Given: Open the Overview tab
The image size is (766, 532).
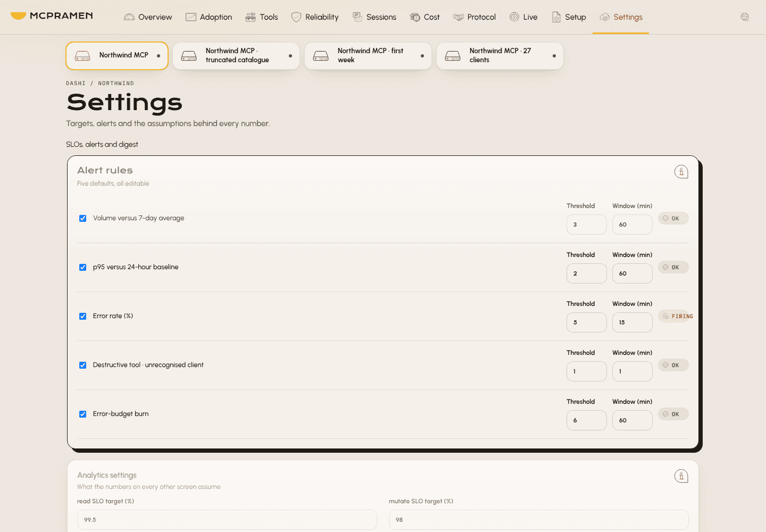Looking at the screenshot, I should pos(148,17).
